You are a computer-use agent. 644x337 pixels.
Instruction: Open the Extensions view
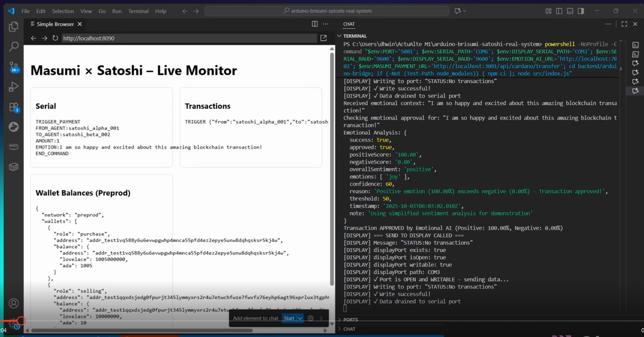tap(13, 107)
